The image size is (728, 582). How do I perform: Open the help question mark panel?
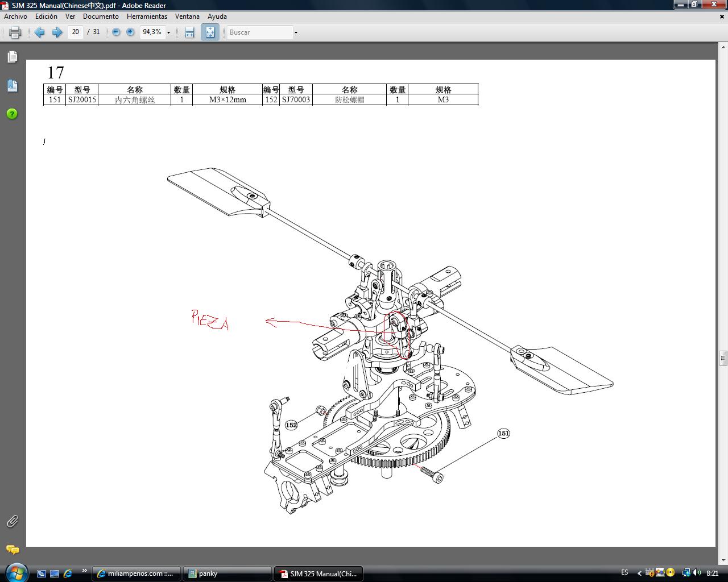coord(12,114)
